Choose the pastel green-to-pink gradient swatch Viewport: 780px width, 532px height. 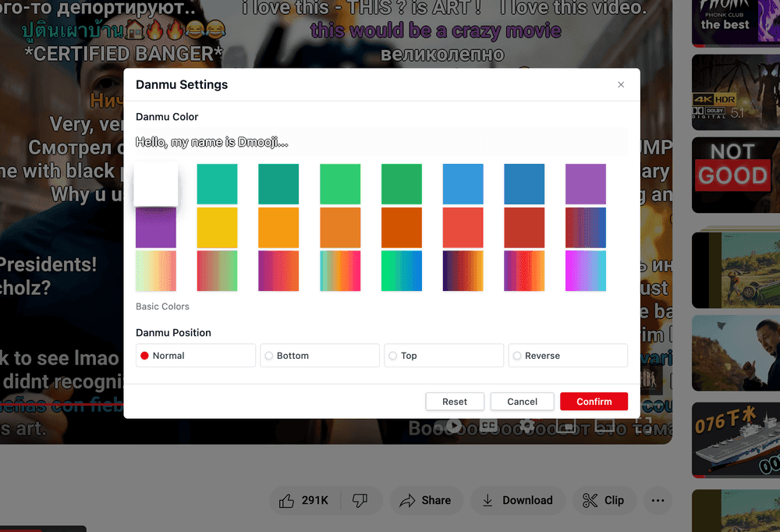tap(156, 271)
